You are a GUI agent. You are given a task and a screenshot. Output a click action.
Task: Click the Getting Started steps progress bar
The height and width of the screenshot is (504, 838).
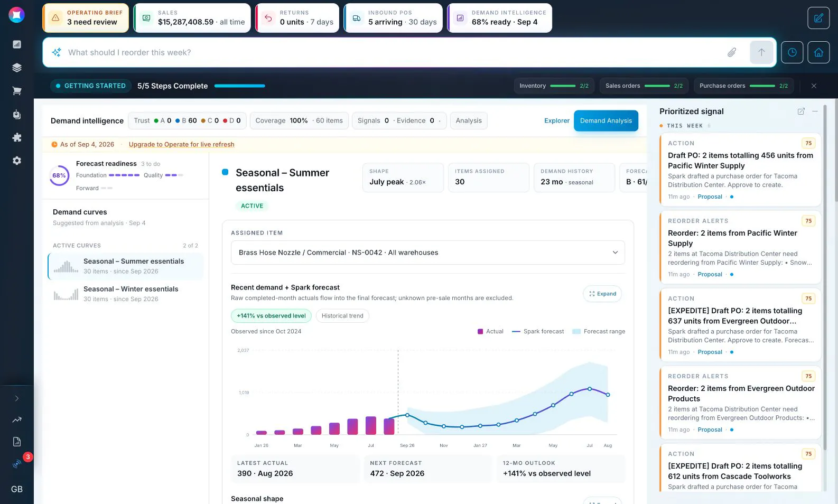[240, 86]
